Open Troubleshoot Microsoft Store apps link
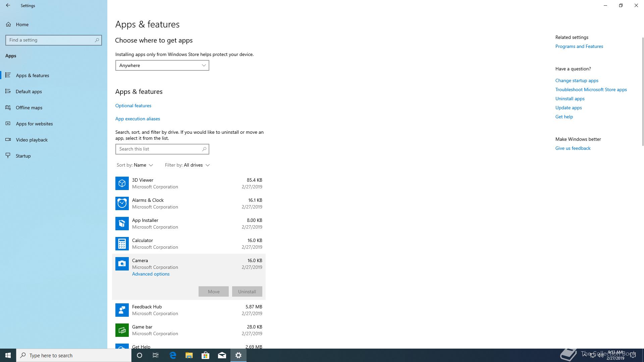 [x=591, y=89]
